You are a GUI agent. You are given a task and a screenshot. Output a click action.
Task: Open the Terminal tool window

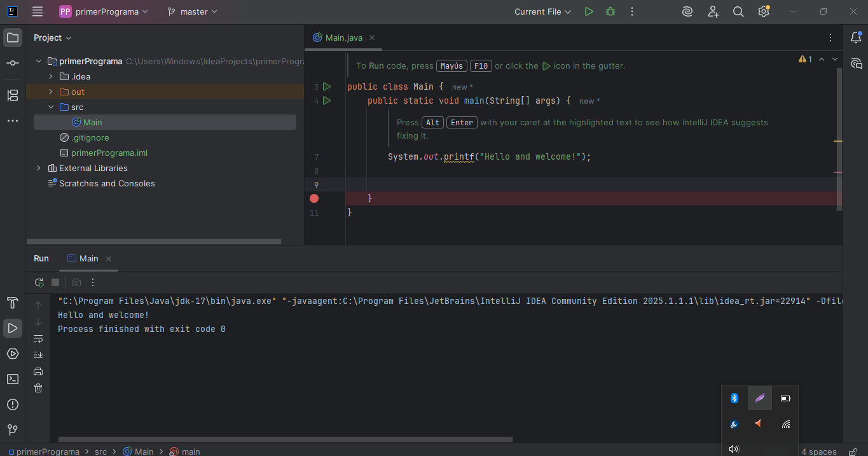point(13,379)
